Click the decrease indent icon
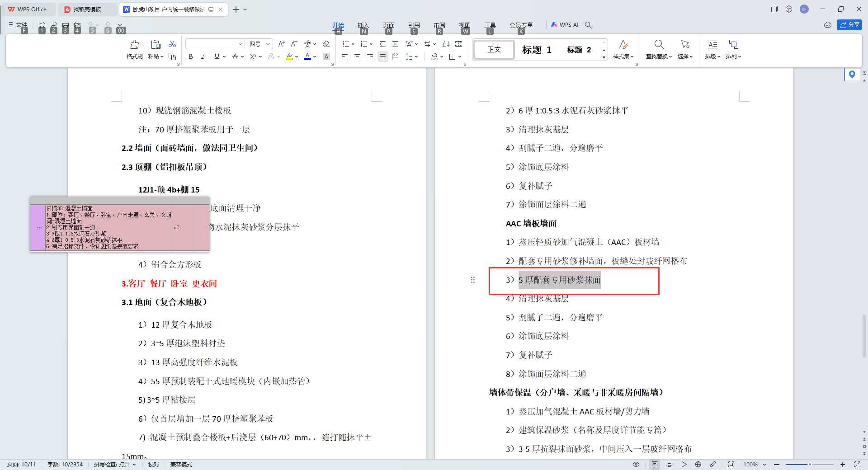 [x=382, y=44]
